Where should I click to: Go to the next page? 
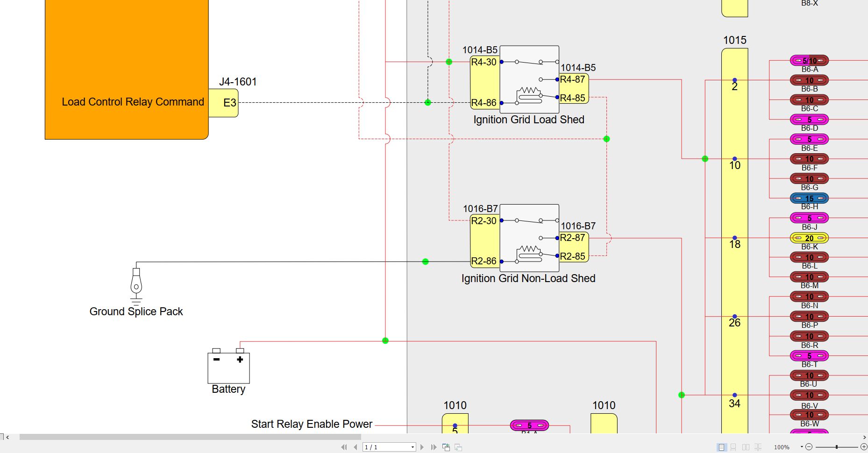pyautogui.click(x=422, y=447)
